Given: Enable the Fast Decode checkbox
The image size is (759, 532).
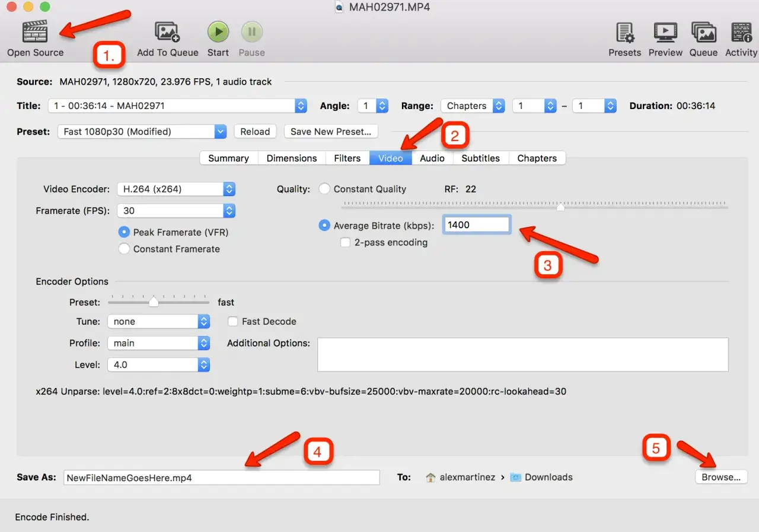Looking at the screenshot, I should (x=232, y=321).
